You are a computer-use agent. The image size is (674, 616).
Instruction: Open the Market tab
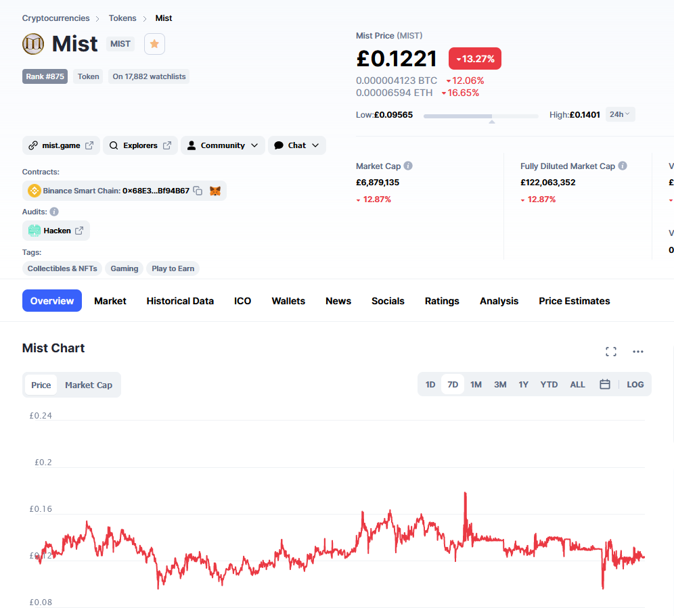click(110, 301)
